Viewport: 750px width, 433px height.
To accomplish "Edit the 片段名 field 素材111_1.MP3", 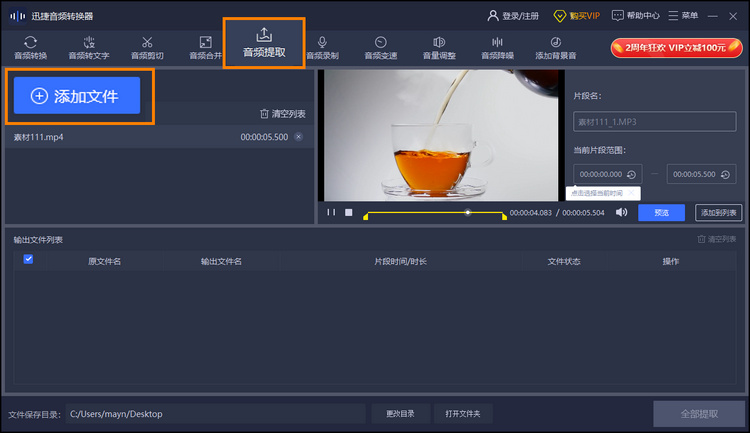I will click(x=655, y=122).
